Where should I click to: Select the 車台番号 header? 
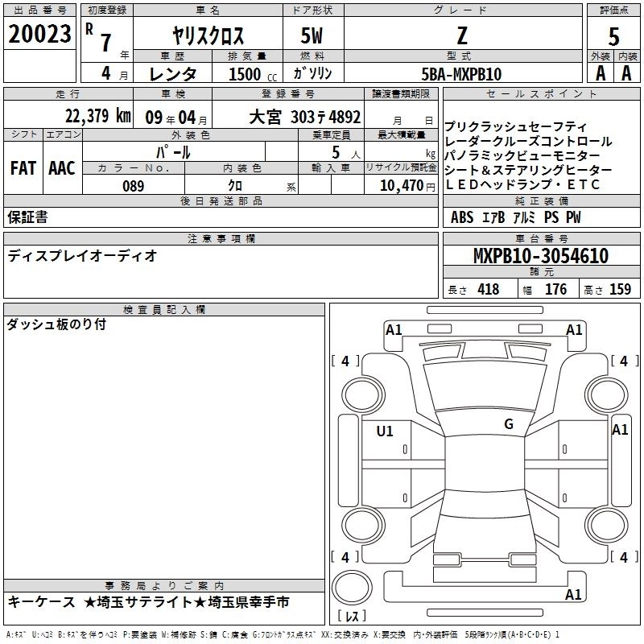541,238
